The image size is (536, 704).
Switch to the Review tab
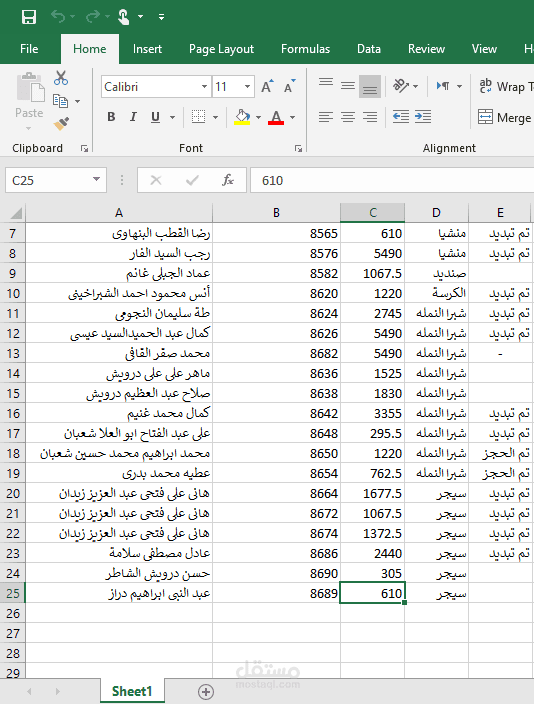[x=426, y=49]
